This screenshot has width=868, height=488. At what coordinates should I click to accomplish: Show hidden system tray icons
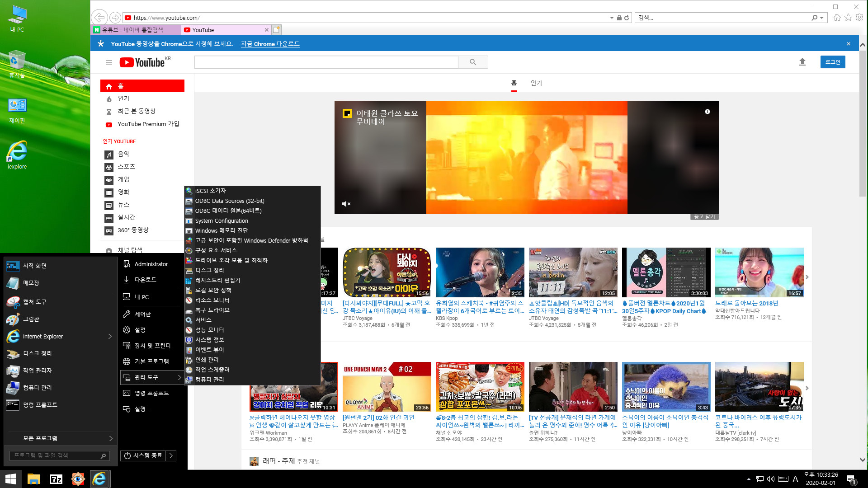point(749,479)
